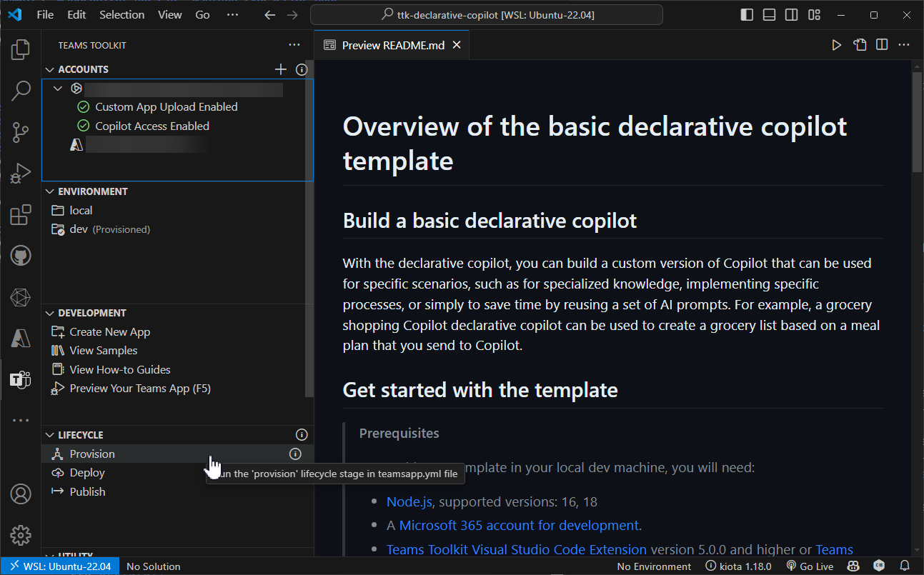Screen dimensions: 924x575
Task: Open the Search view in activity bar
Action: point(21,91)
